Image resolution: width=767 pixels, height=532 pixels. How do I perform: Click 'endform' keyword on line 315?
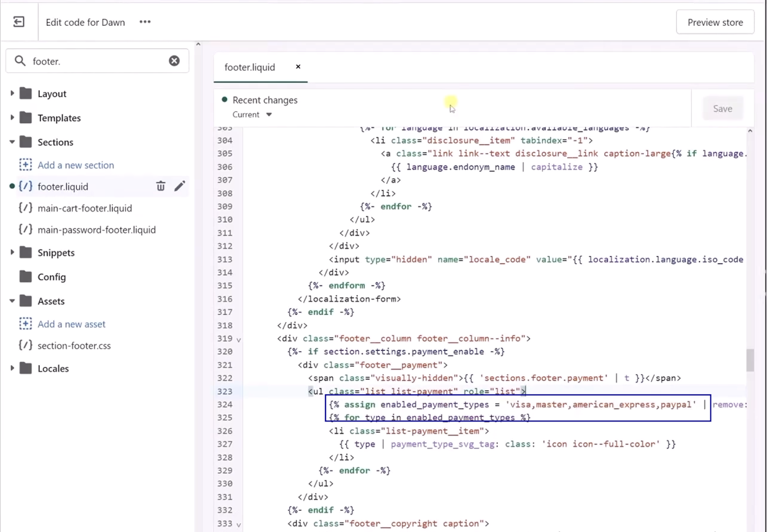(x=347, y=285)
